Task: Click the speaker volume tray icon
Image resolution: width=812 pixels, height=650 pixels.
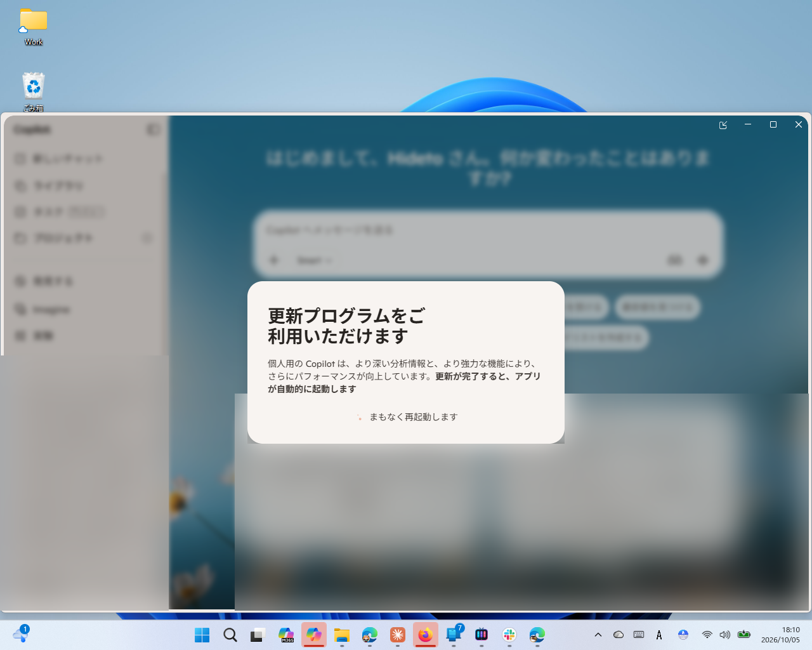Action: tap(725, 635)
